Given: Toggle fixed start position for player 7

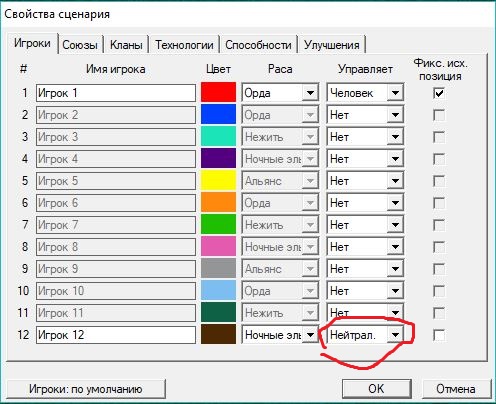Looking at the screenshot, I should pos(439,225).
